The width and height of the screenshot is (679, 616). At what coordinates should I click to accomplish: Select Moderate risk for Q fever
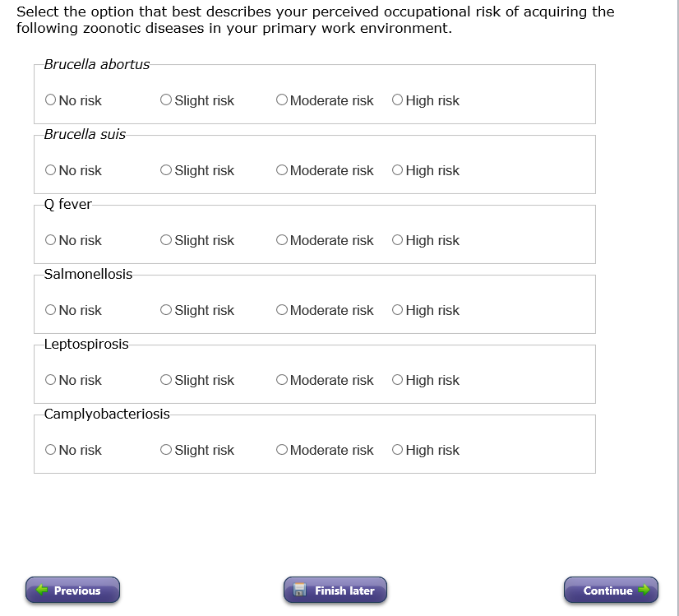[x=282, y=240]
